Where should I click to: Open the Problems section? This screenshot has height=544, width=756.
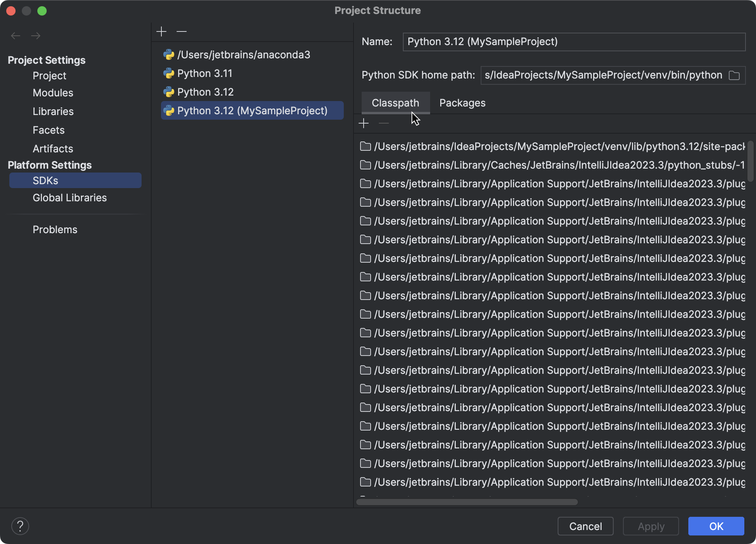(x=55, y=230)
